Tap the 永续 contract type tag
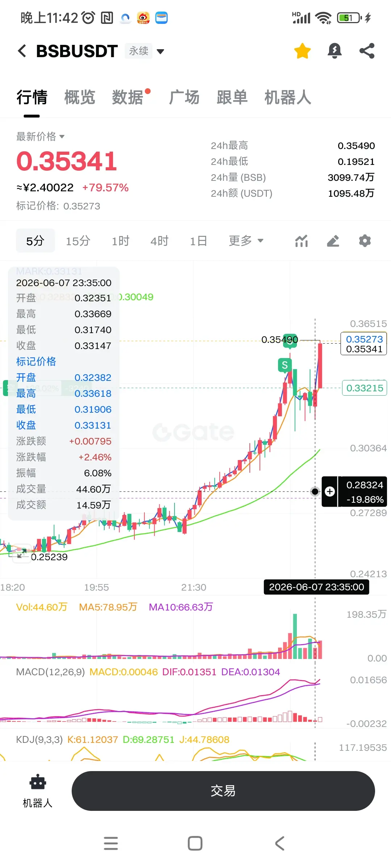Screen dimensions: 391x868 point(139,51)
